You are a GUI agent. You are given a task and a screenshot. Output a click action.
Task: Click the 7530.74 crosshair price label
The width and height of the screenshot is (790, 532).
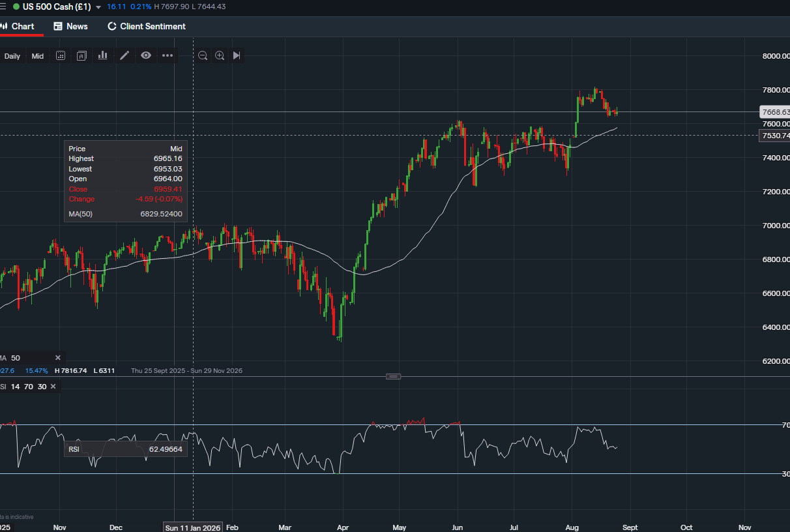(775, 136)
